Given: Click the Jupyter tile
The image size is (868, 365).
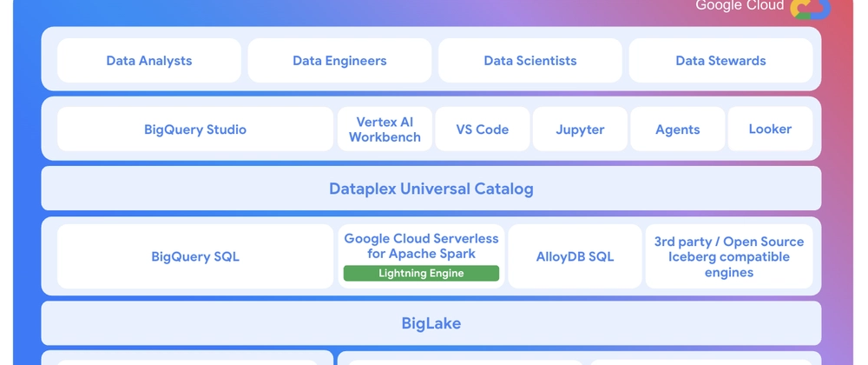Looking at the screenshot, I should tap(580, 129).
